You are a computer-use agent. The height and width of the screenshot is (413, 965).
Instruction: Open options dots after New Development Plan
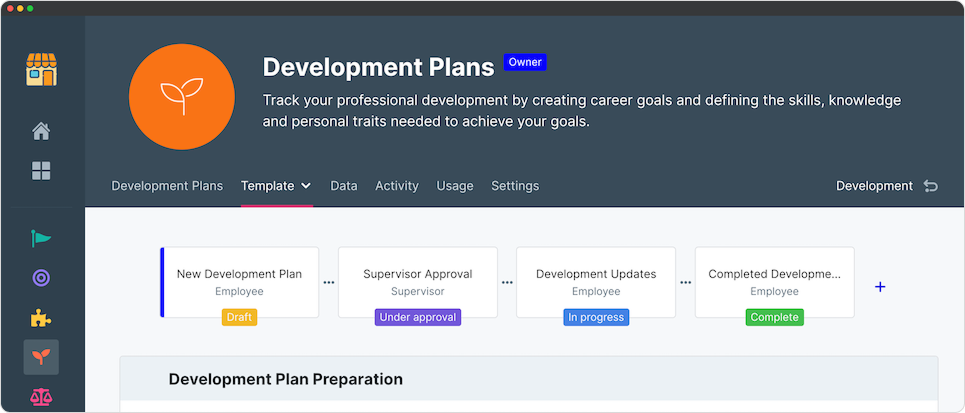pos(329,283)
